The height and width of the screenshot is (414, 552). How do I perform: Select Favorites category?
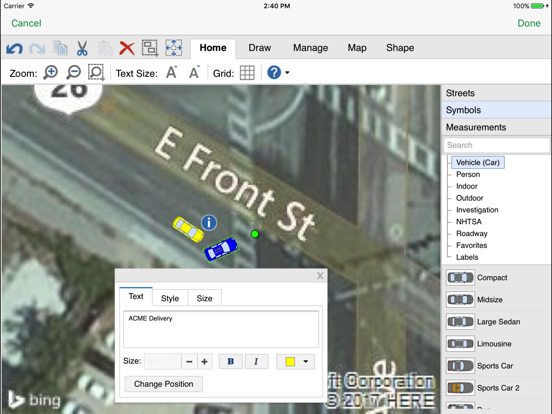471,245
